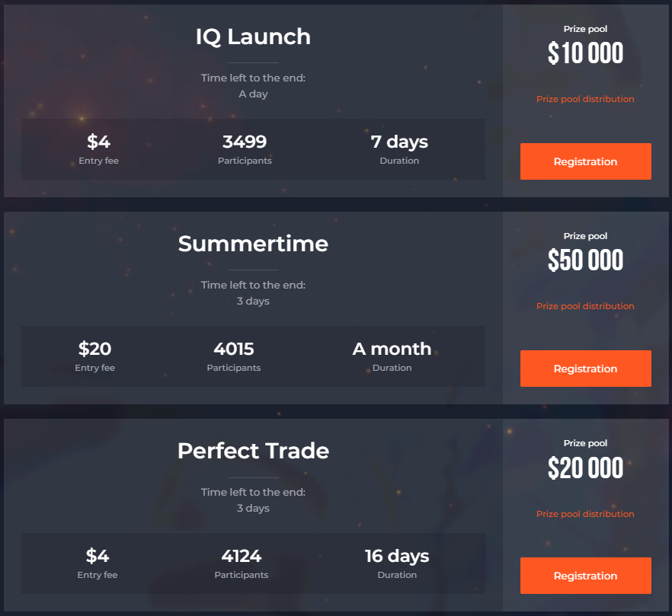
Task: Click the $10 000 prize pool amount
Action: point(585,53)
